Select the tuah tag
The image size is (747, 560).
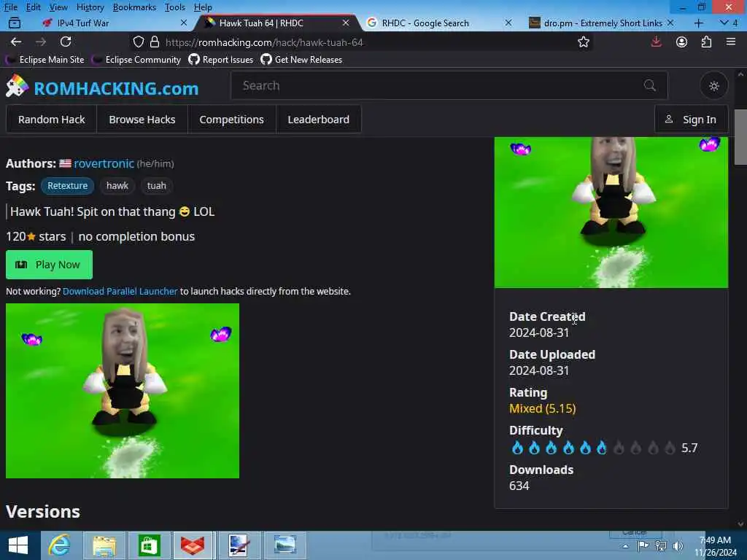pyautogui.click(x=156, y=186)
